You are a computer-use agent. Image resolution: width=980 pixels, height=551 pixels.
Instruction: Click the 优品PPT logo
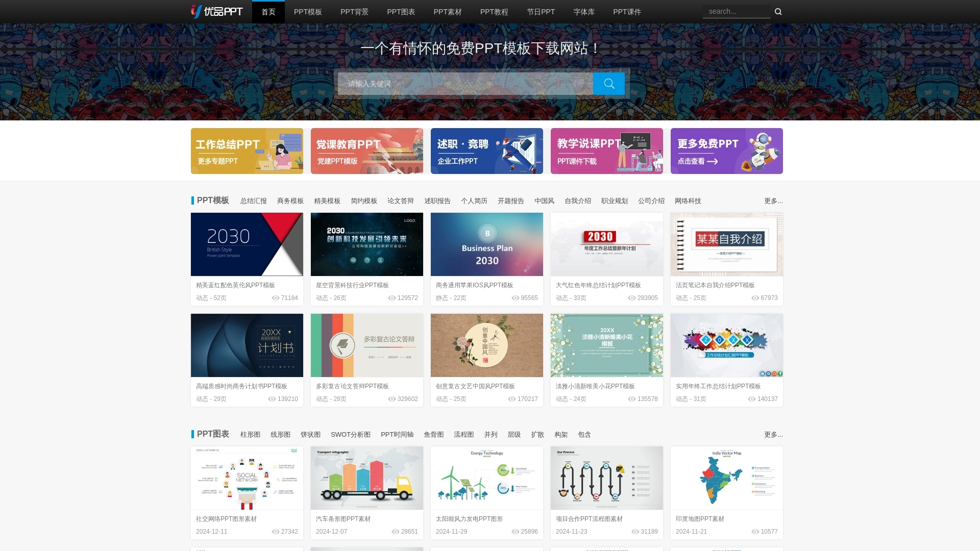pos(217,11)
